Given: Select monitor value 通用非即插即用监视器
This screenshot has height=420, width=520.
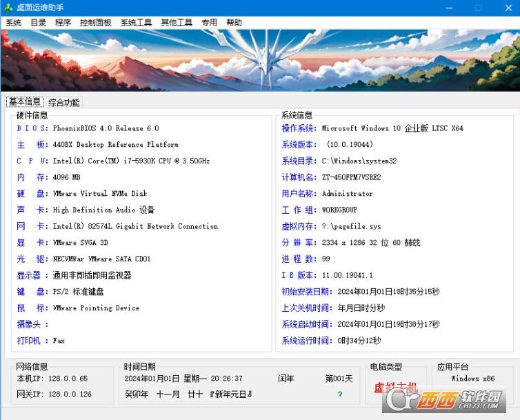Looking at the screenshot, I should click(x=92, y=275).
